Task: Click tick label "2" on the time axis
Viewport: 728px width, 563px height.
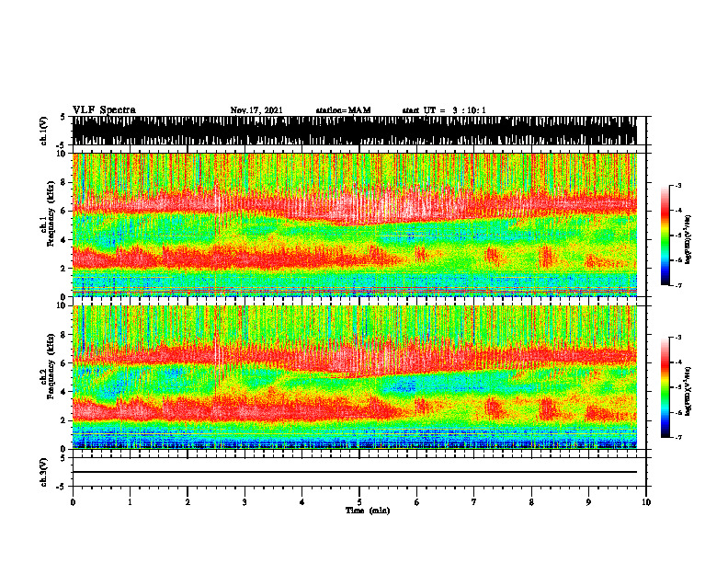Action: (188, 502)
